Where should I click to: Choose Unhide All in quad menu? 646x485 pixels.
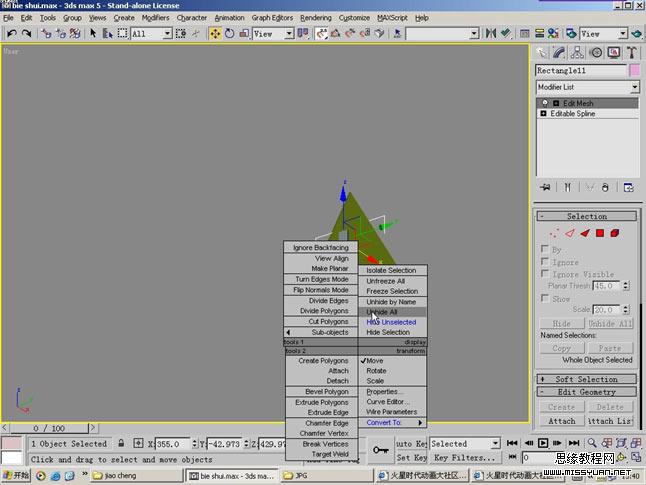(x=392, y=312)
